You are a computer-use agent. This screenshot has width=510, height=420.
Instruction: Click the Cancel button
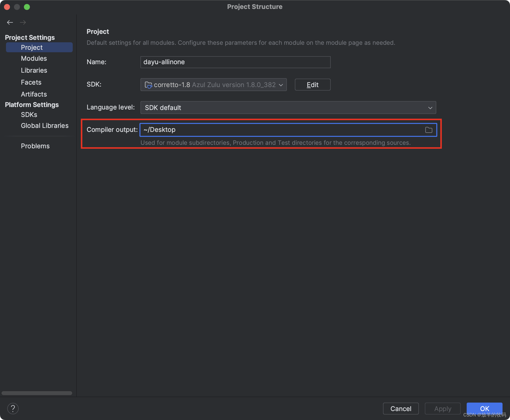pyautogui.click(x=400, y=409)
